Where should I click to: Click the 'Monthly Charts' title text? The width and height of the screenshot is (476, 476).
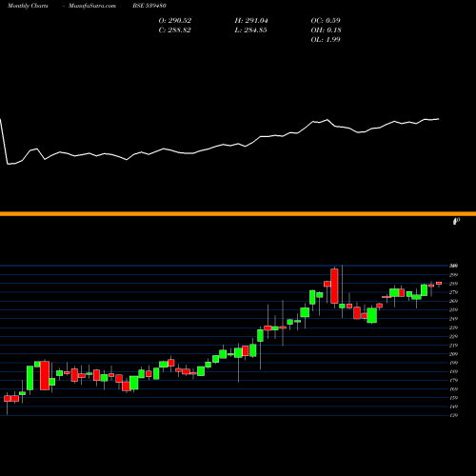28,6
